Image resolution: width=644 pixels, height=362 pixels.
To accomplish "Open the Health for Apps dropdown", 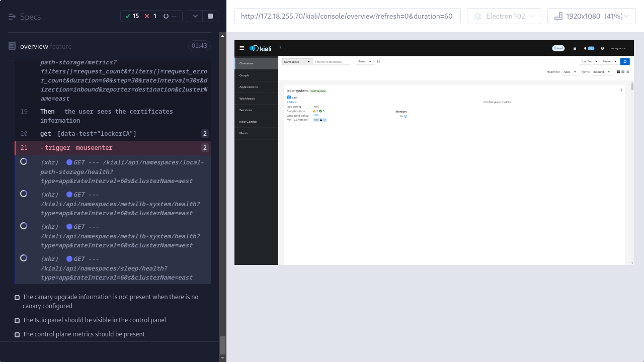I will 571,72.
